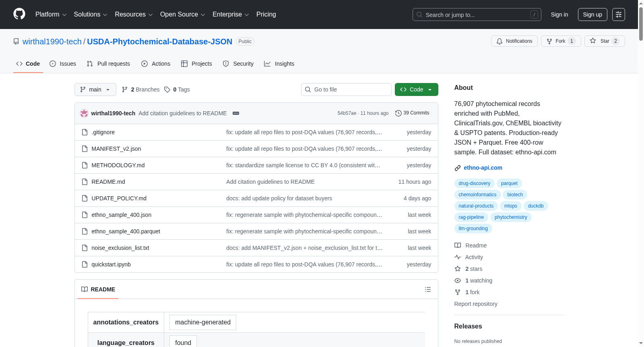This screenshot has width=644, height=347.
Task: Switch to the Security tab
Action: tap(238, 64)
